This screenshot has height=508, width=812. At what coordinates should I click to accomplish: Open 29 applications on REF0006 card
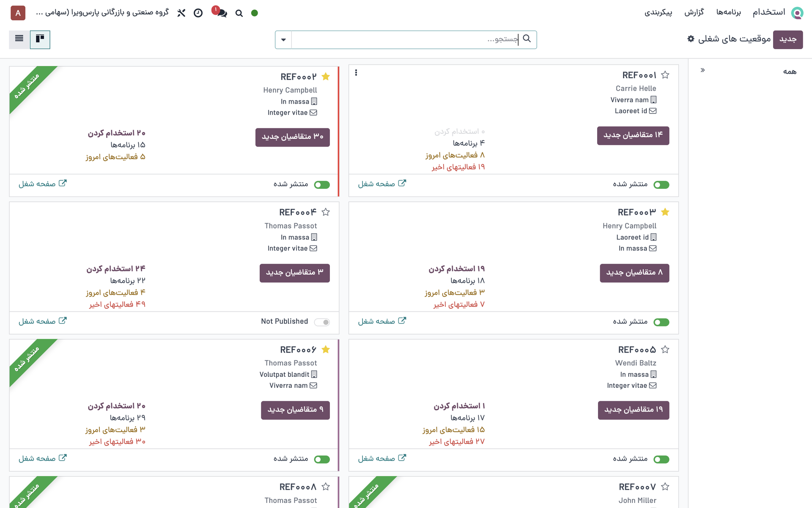[127, 418]
